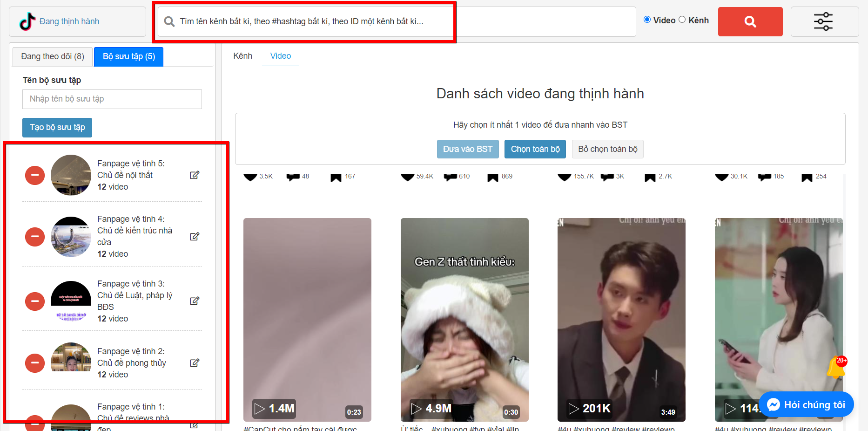Edit the Chủ đề phong thủy collection
Viewport: 868px width, 431px height.
(195, 363)
